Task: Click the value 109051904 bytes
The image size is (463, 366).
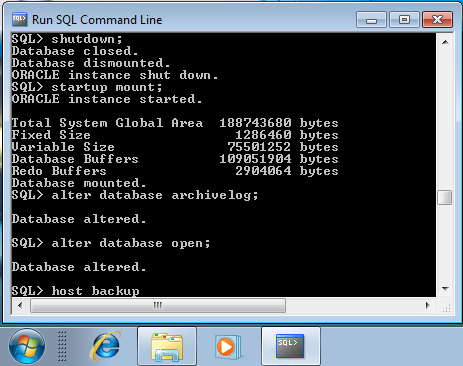Action: pos(279,159)
